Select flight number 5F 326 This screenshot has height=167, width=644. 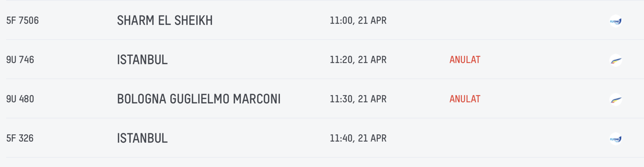click(20, 138)
